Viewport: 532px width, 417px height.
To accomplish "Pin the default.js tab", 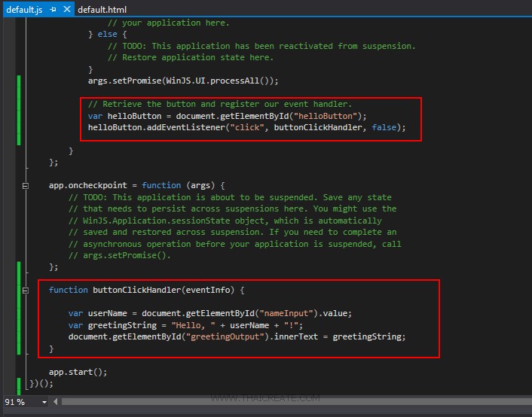I will [x=54, y=10].
